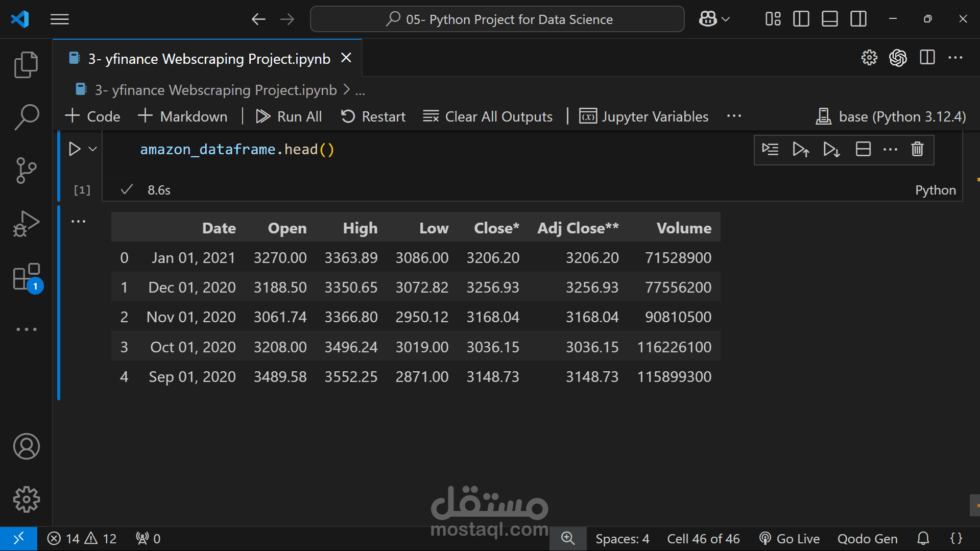Select the yfinance Webscraping Project notebook tab
Viewport: 980px width, 551px height.
[208, 59]
